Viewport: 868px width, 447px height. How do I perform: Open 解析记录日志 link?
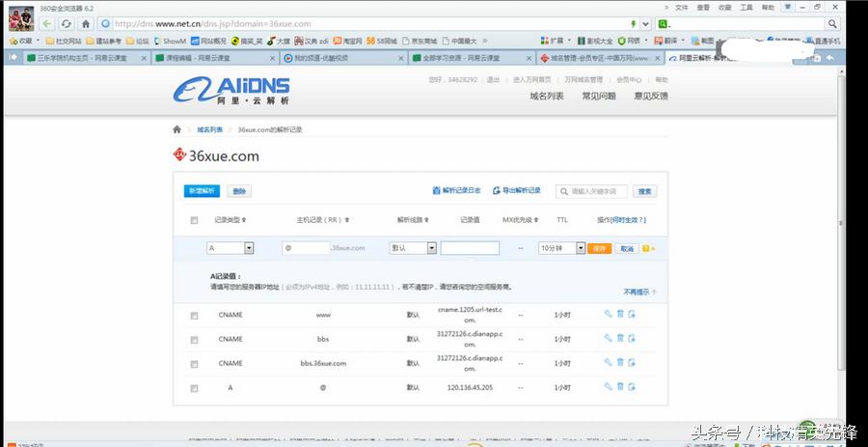coord(457,190)
